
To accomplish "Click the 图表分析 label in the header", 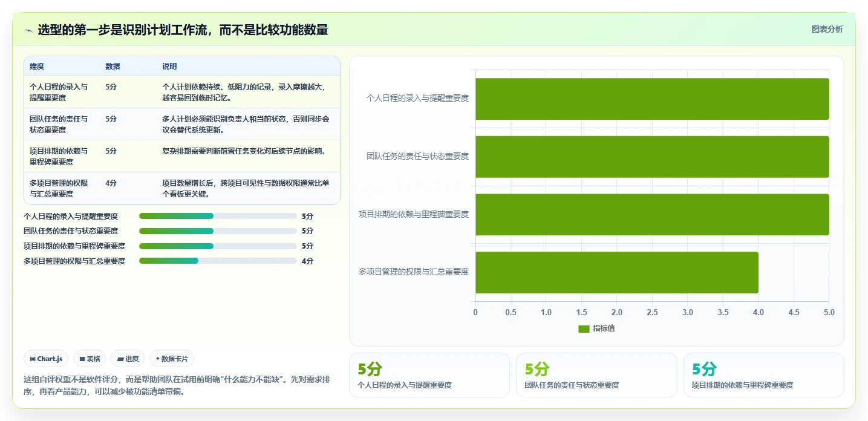I will coord(827,29).
